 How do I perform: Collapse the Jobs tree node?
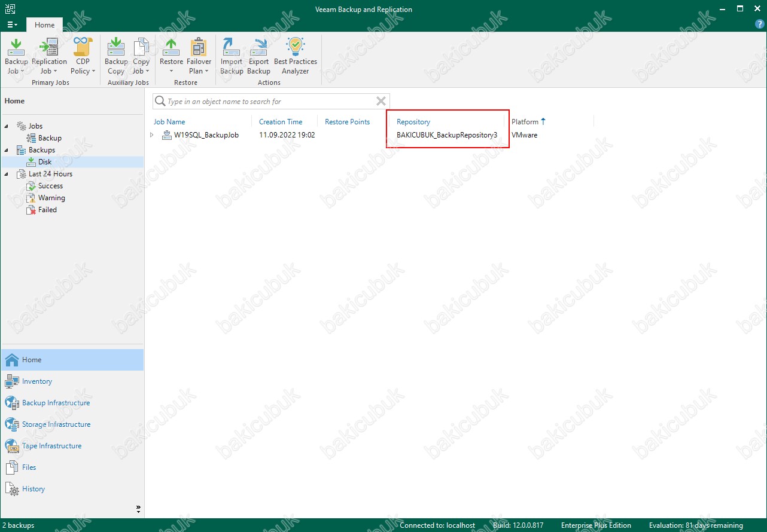(7, 126)
